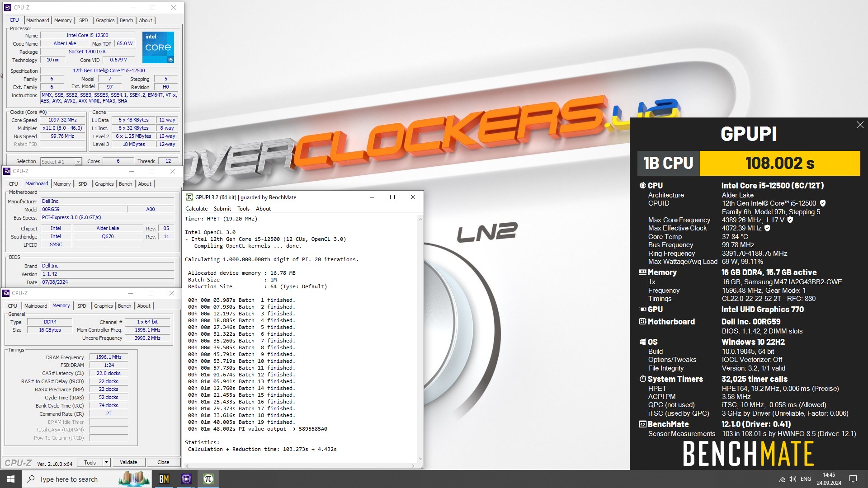The height and width of the screenshot is (488, 868).
Task: Maximize the GPUPI window
Action: 392,197
